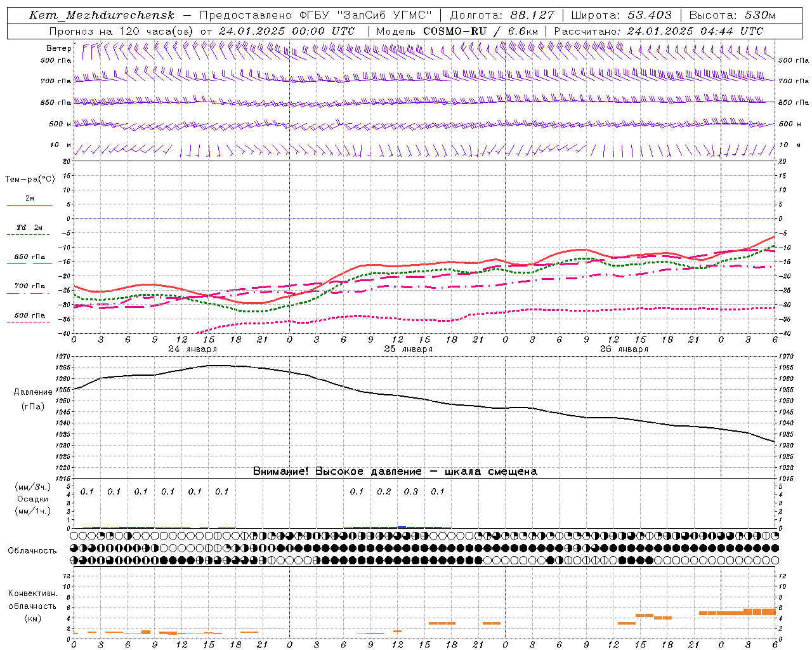Click the 25 января date label
Image resolution: width=812 pixels, height=650 pixels.
pyautogui.click(x=408, y=349)
